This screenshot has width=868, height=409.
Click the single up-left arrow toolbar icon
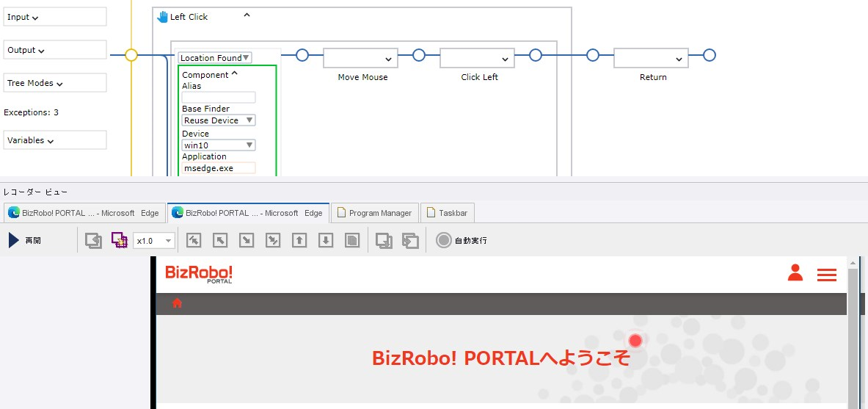tap(220, 240)
